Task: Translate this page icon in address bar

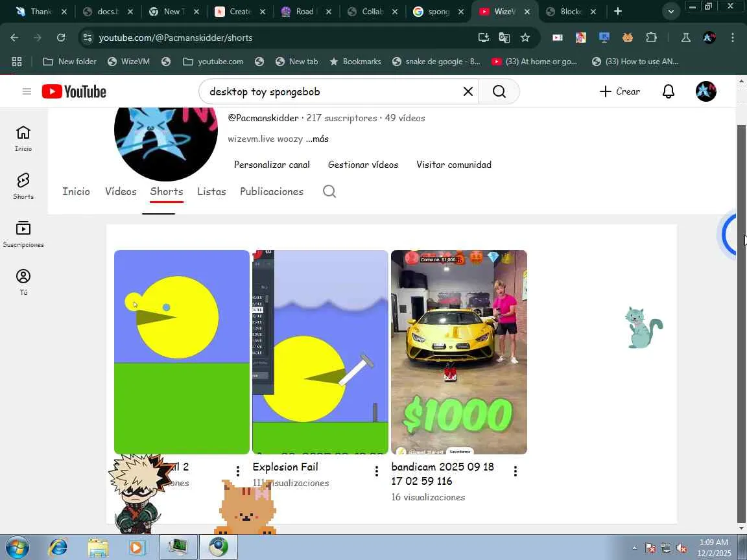Action: click(504, 38)
